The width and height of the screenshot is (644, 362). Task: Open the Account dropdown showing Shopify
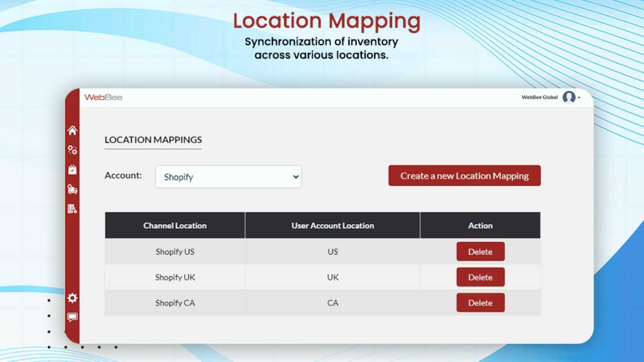pyautogui.click(x=228, y=177)
